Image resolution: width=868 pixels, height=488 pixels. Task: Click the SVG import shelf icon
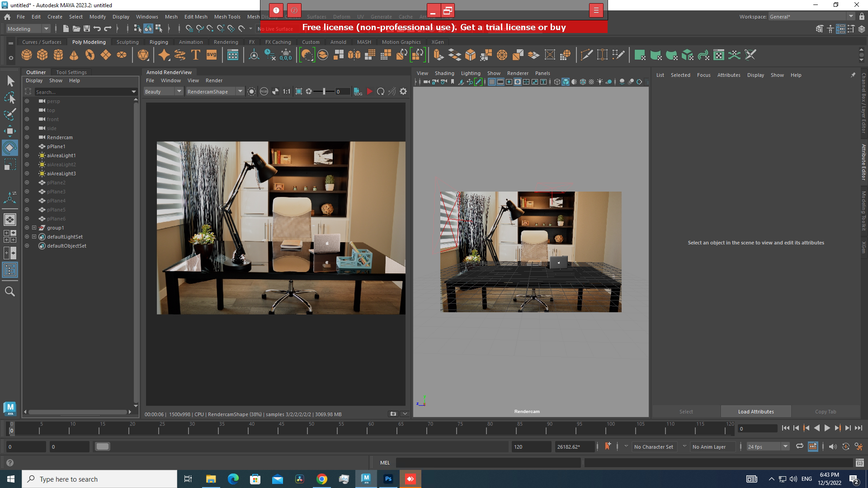tap(212, 55)
